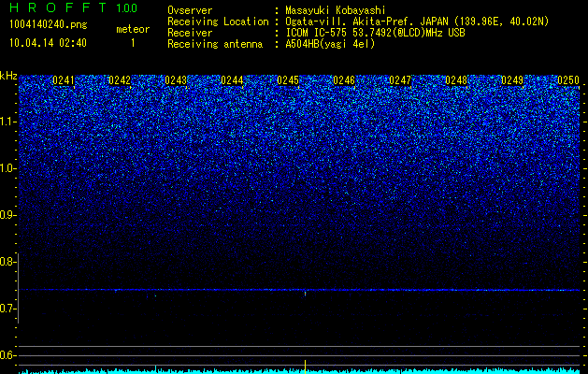Click the date stamp 10.04.14 02:40
Image resolution: width=588 pixels, height=374 pixels.
[x=48, y=43]
